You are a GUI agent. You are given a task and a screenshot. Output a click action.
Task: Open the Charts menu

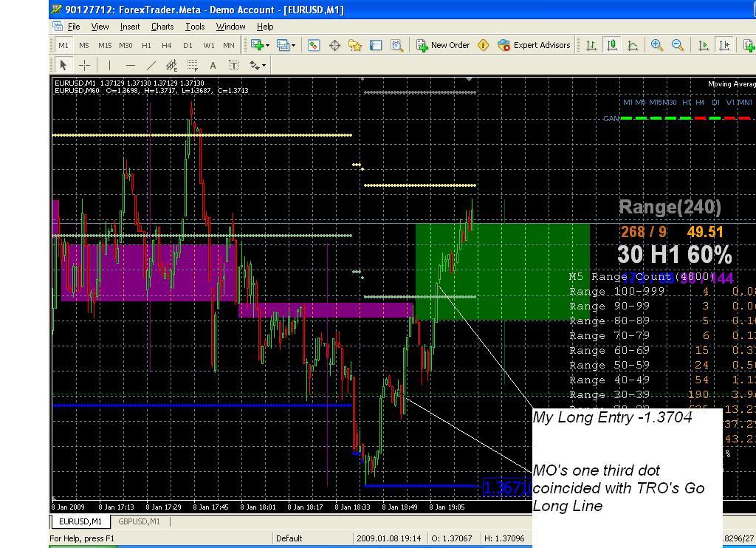(x=162, y=27)
